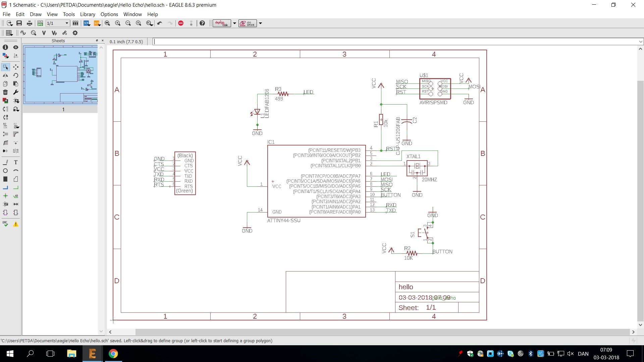Screen dimensions: 644x362
Task: Click the Run SCR script icon
Action: (x=87, y=23)
